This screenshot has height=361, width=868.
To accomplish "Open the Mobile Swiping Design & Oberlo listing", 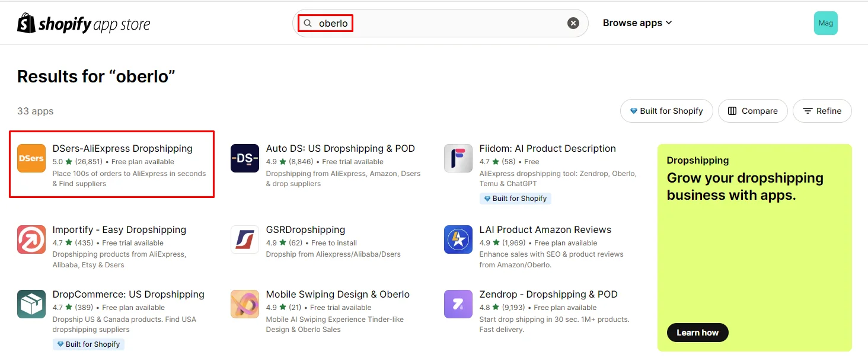I will tap(338, 294).
